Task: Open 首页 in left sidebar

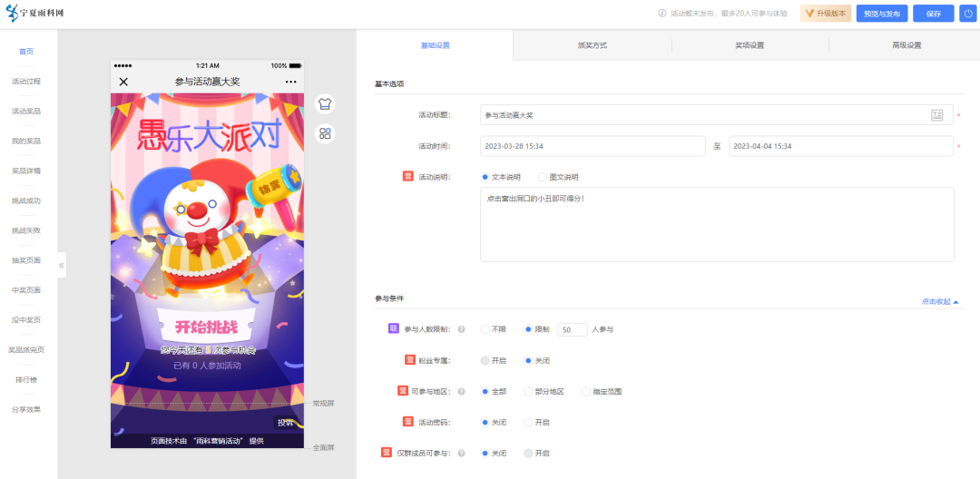Action: click(x=26, y=51)
